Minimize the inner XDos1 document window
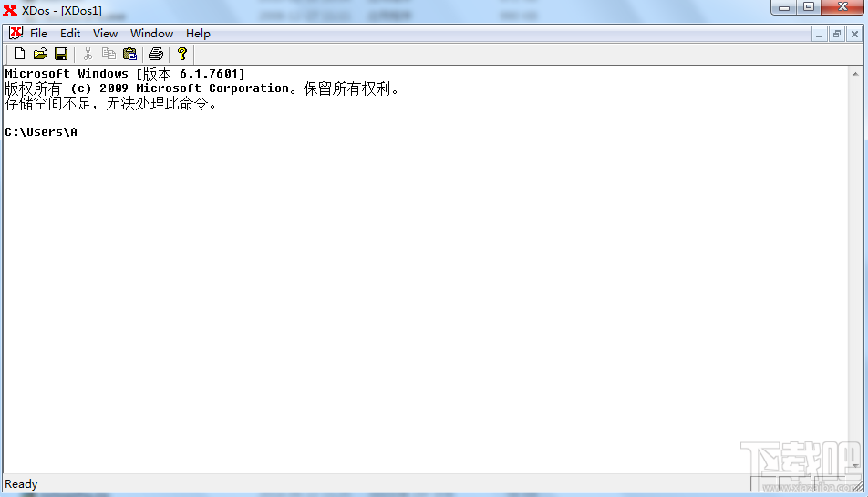 (x=819, y=35)
